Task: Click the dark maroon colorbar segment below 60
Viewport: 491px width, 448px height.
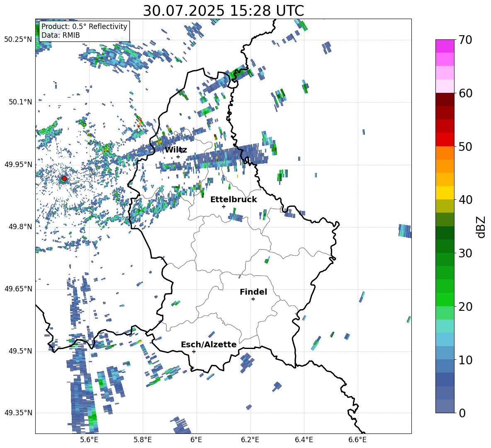Action: click(445, 99)
